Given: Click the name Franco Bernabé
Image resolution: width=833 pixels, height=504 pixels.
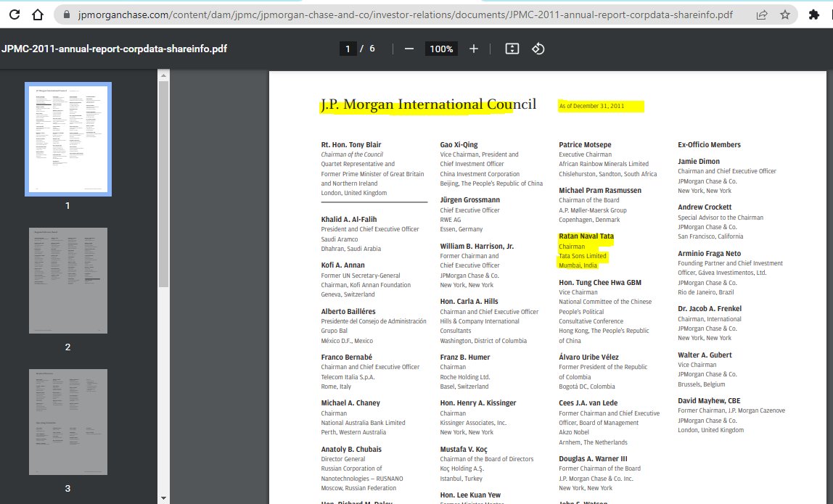Looking at the screenshot, I should (346, 357).
